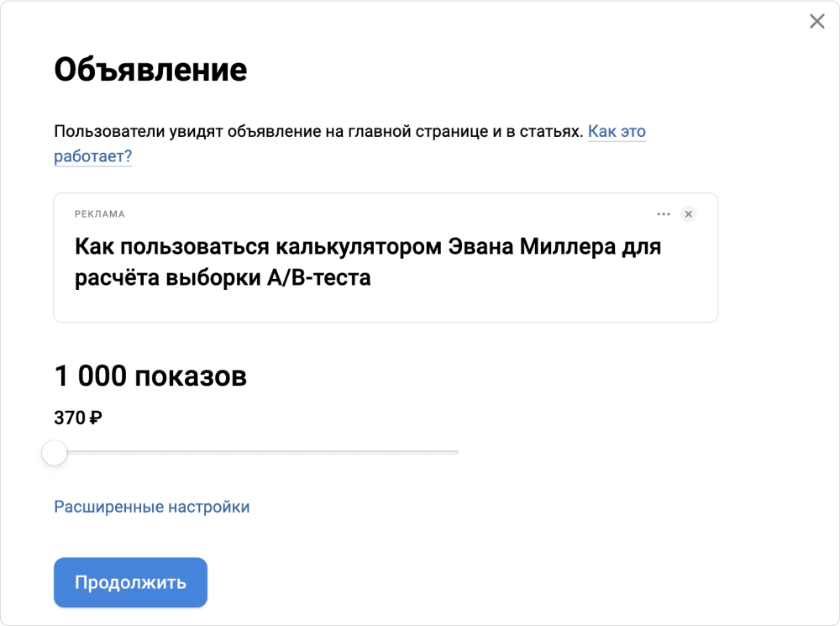This screenshot has width=840, height=626.
Task: Click the РЕКЛАМА label in the preview
Action: pyautogui.click(x=99, y=214)
